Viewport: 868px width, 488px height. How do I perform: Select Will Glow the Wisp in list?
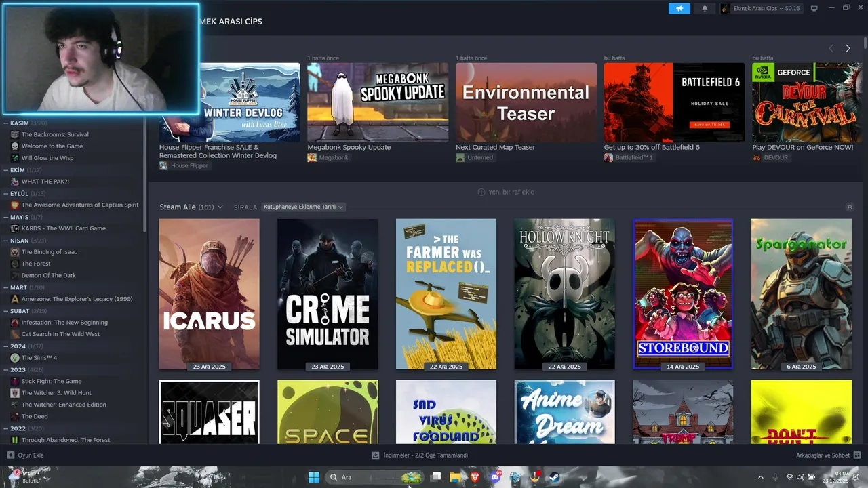click(x=47, y=158)
